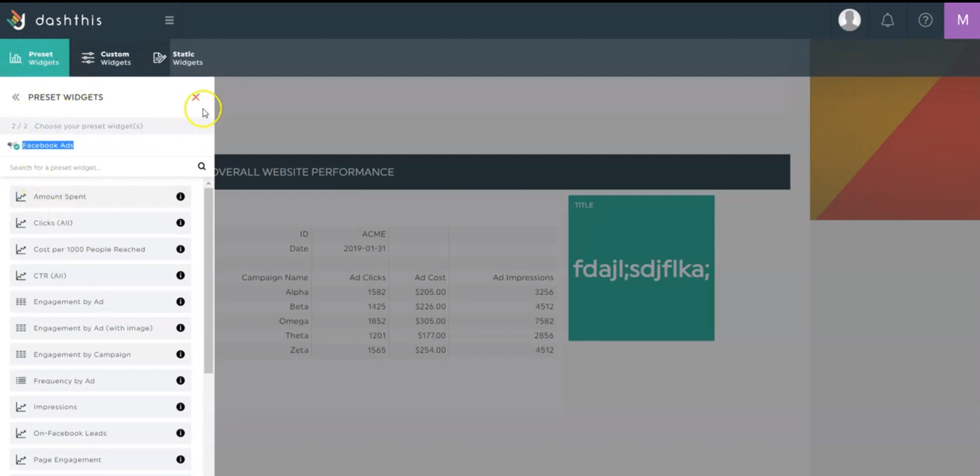Click the Zeta campaign row name
This screenshot has width=980, height=476.
299,350
